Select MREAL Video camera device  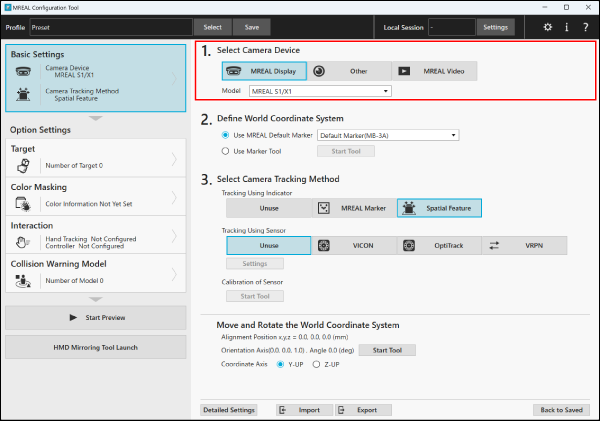(434, 71)
